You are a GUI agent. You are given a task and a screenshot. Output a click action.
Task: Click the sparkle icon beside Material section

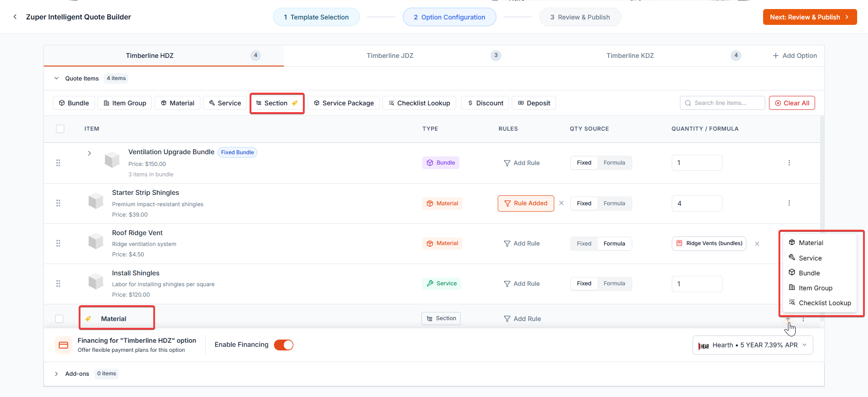click(x=88, y=319)
